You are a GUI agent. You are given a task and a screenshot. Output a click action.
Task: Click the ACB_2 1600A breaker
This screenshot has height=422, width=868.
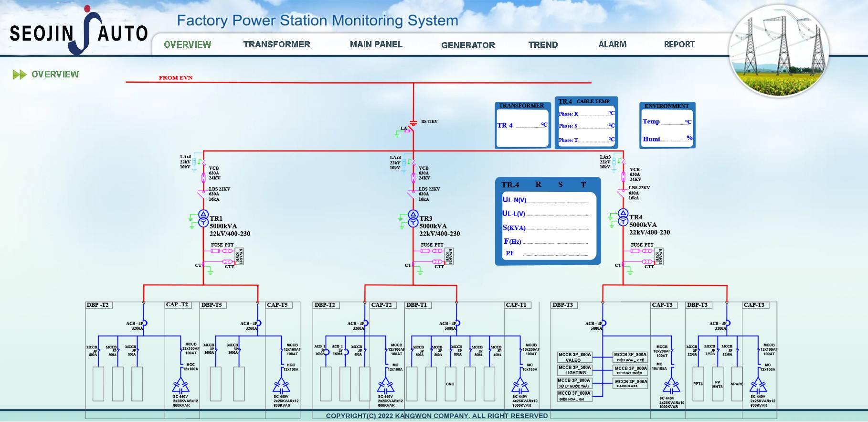345,352
